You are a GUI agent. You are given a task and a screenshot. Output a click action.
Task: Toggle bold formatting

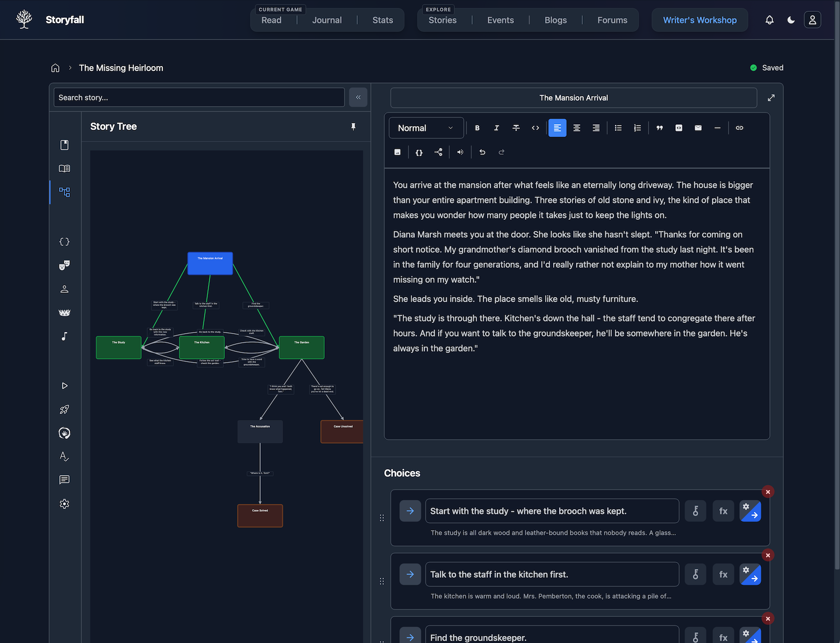tap(477, 128)
